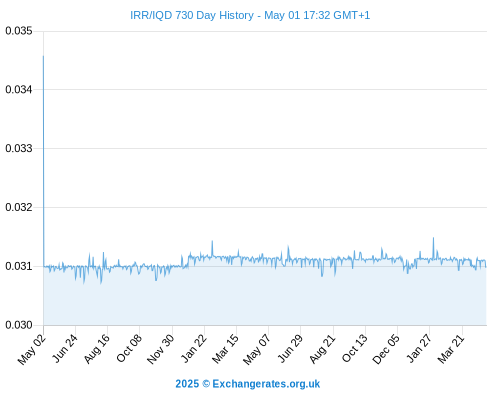The height and width of the screenshot is (400, 495).
Task: Click the 0.033 y-axis value label
Action: (19, 148)
